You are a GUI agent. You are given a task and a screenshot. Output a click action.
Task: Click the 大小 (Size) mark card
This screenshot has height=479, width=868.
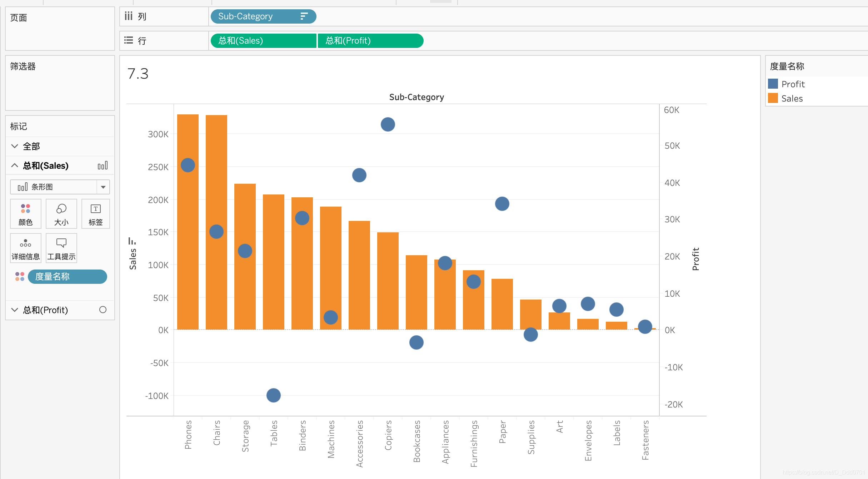61,214
